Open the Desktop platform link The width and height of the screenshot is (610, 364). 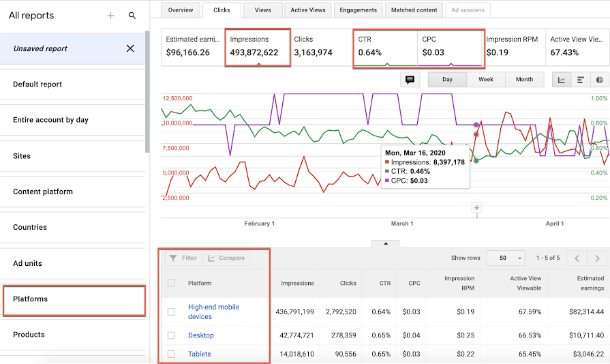201,335
